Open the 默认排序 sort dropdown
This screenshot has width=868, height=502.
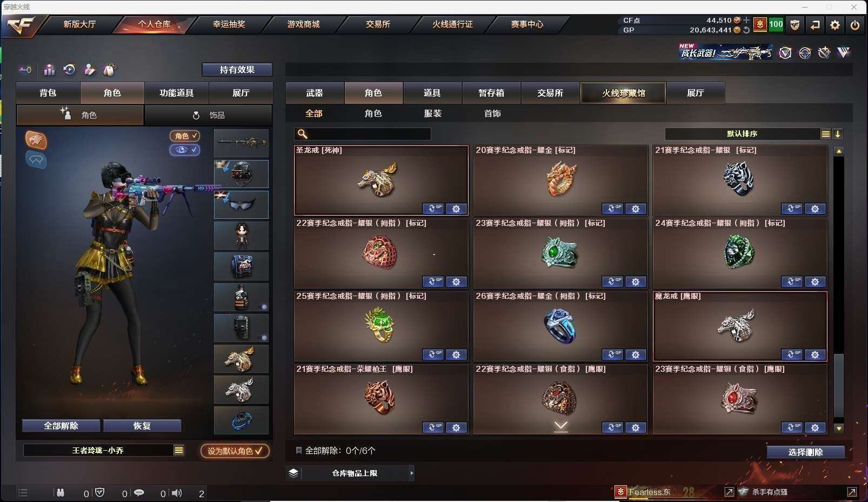tap(748, 134)
